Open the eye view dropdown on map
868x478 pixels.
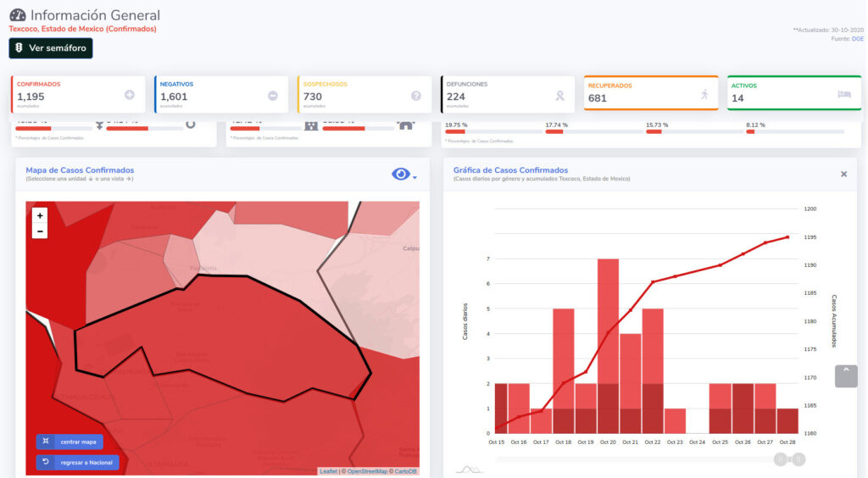pos(403,175)
